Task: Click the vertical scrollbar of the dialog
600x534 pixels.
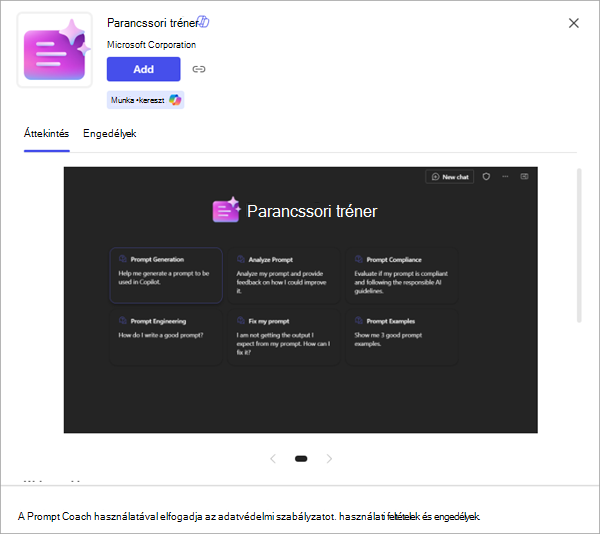Action: (x=579, y=245)
